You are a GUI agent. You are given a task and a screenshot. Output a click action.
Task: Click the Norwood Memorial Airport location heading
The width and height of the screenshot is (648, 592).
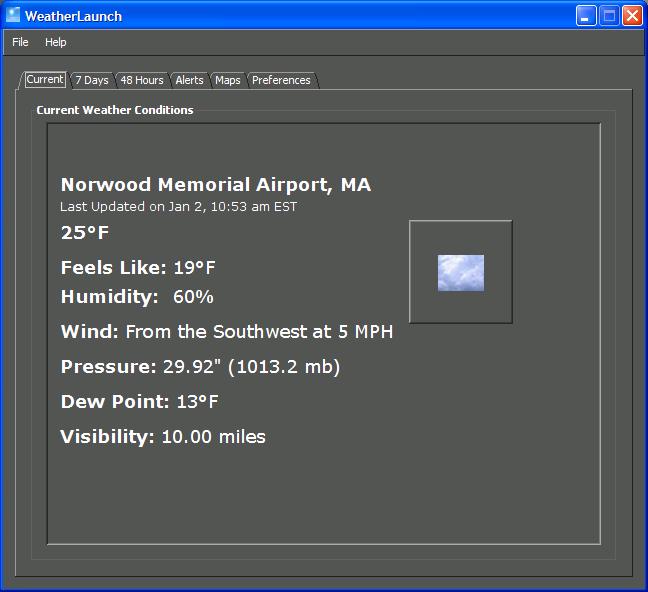(215, 185)
